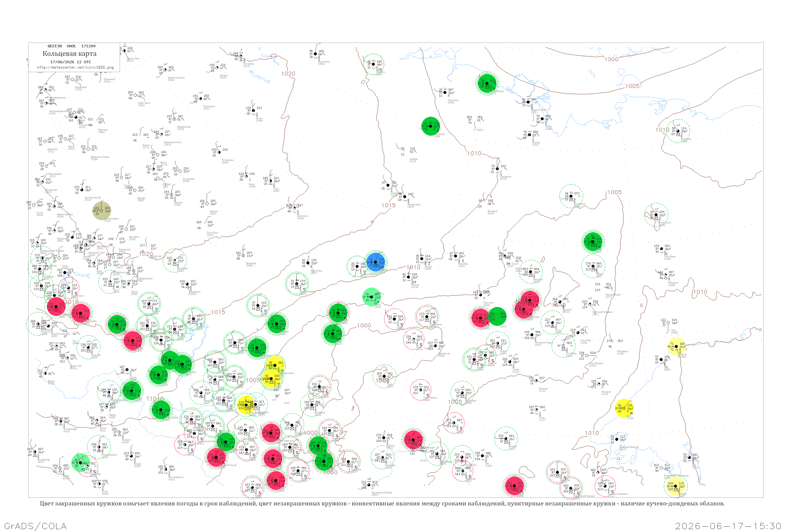Click the station label "Радужный"

point(81,87)
